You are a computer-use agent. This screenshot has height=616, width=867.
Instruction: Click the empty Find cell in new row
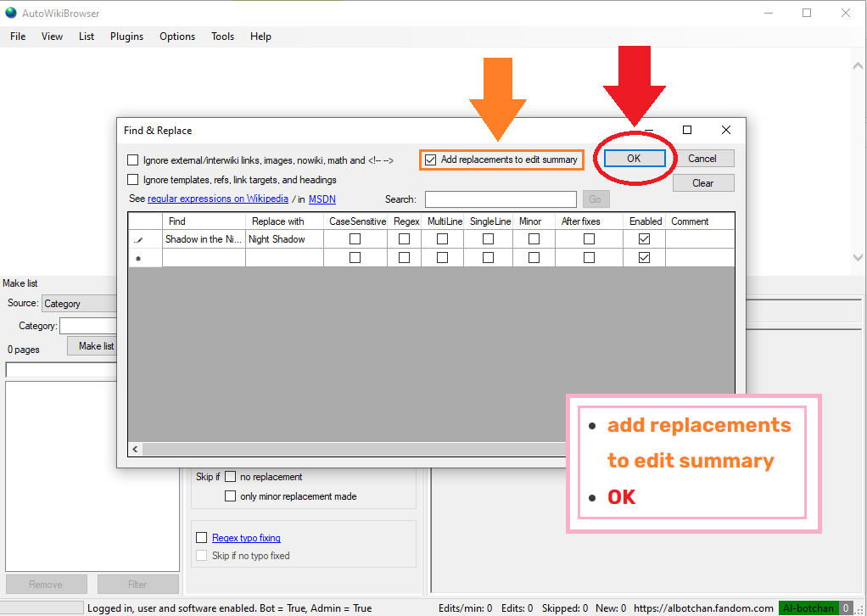tap(204, 258)
